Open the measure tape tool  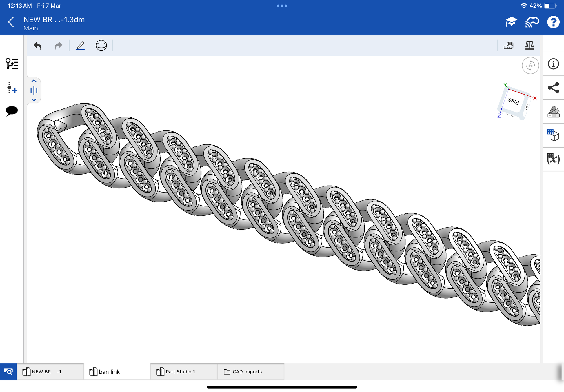click(508, 46)
